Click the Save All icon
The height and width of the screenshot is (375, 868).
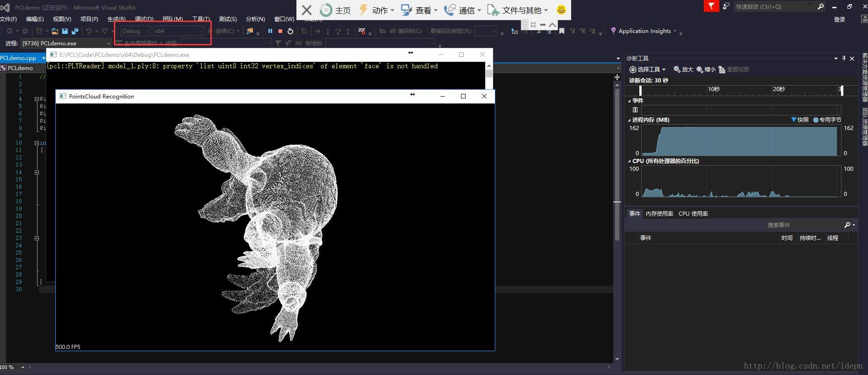click(75, 31)
